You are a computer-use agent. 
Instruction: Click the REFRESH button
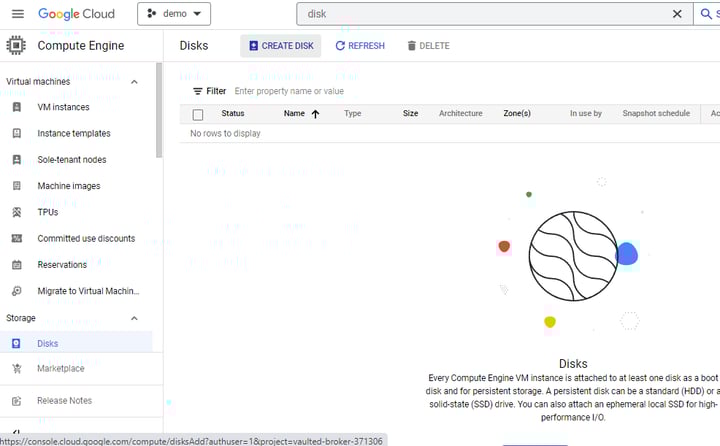[x=360, y=46]
